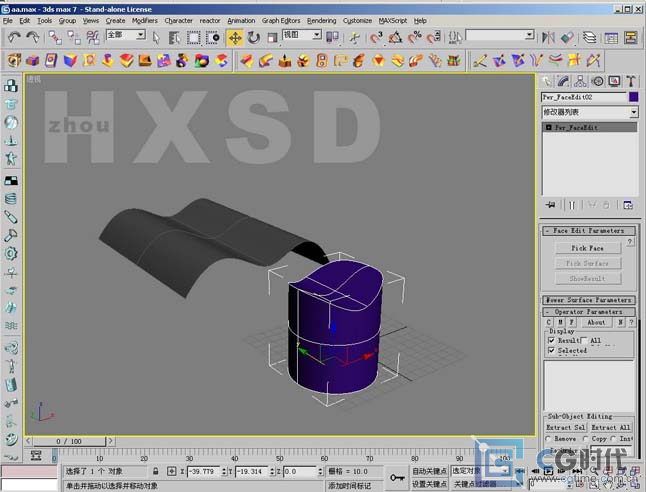This screenshot has height=492, width=646.
Task: Toggle the Angle Snap icon
Action: tap(395, 37)
